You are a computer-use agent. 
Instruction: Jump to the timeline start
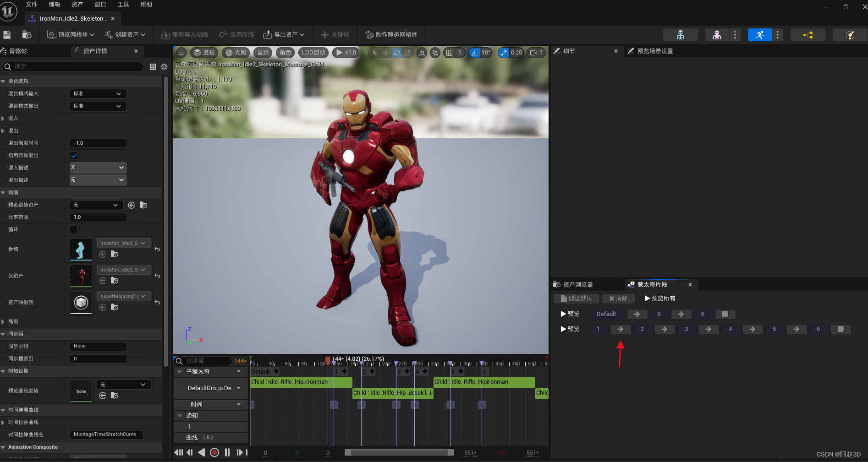[178, 452]
